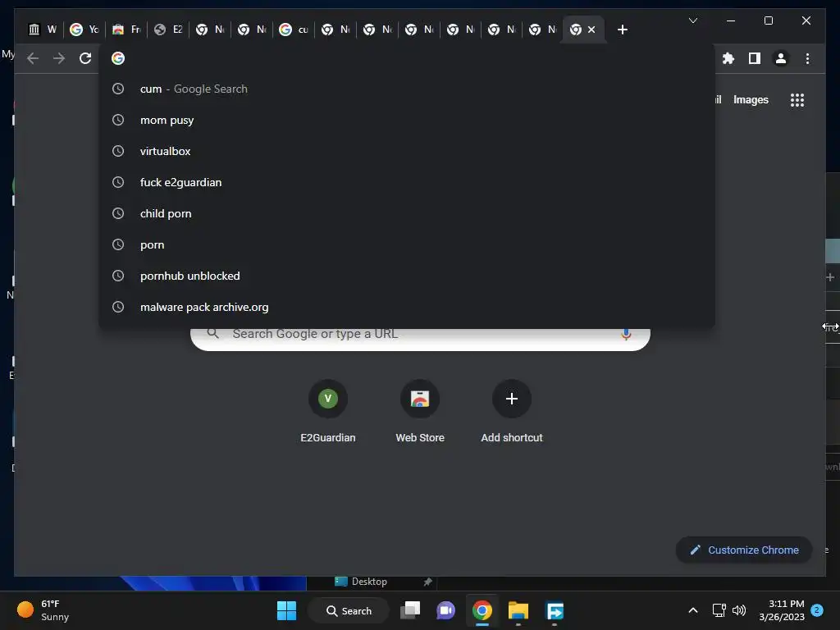Click the Chrome icon on the taskbar
This screenshot has width=840, height=630.
482,610
